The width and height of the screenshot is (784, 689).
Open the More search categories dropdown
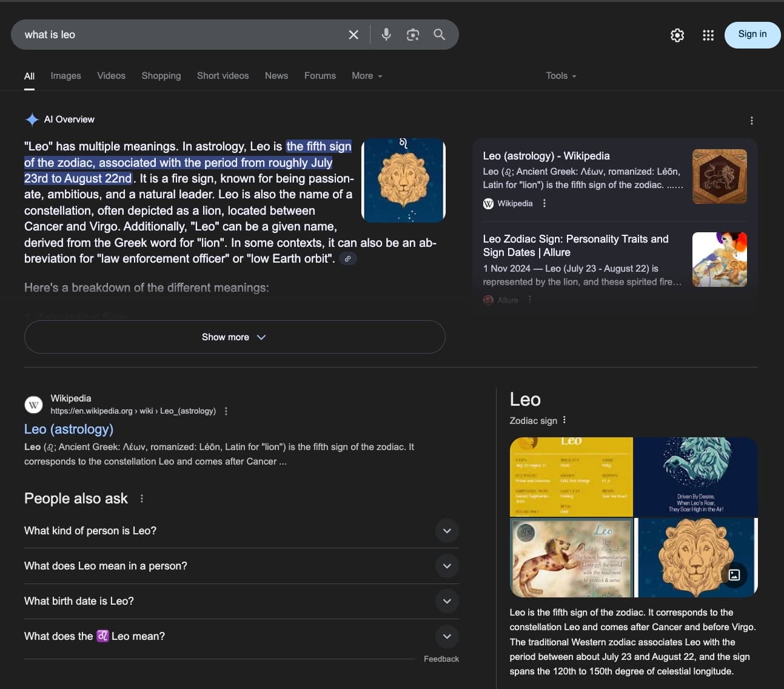pos(367,76)
